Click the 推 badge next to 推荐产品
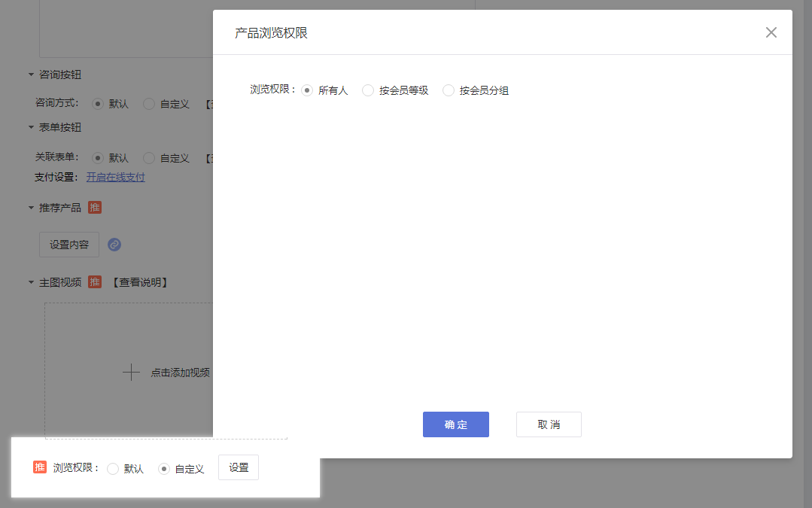The image size is (812, 508). point(95,207)
